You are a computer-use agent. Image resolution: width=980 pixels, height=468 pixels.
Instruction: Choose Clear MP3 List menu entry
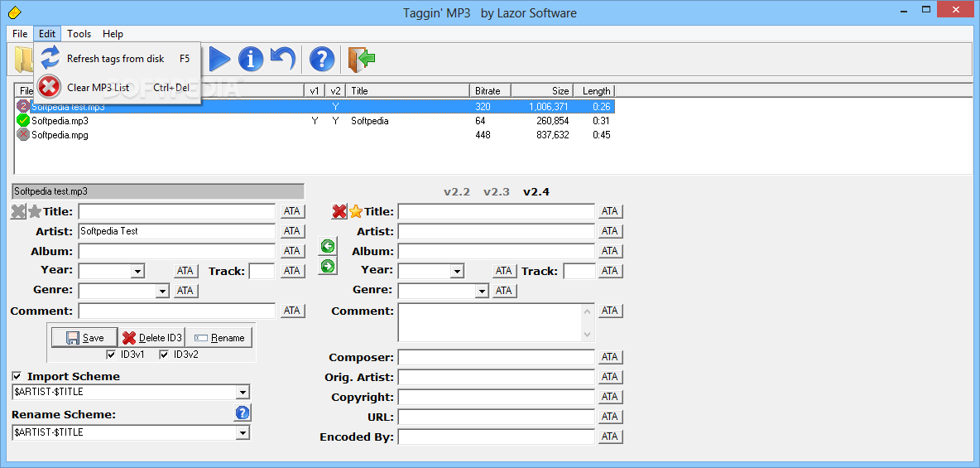118,87
